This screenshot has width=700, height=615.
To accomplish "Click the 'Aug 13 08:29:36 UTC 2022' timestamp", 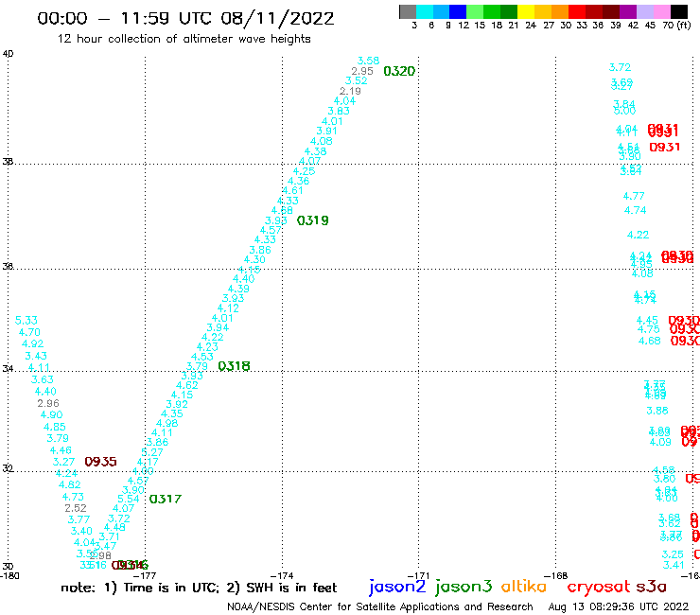I will (x=619, y=606).
